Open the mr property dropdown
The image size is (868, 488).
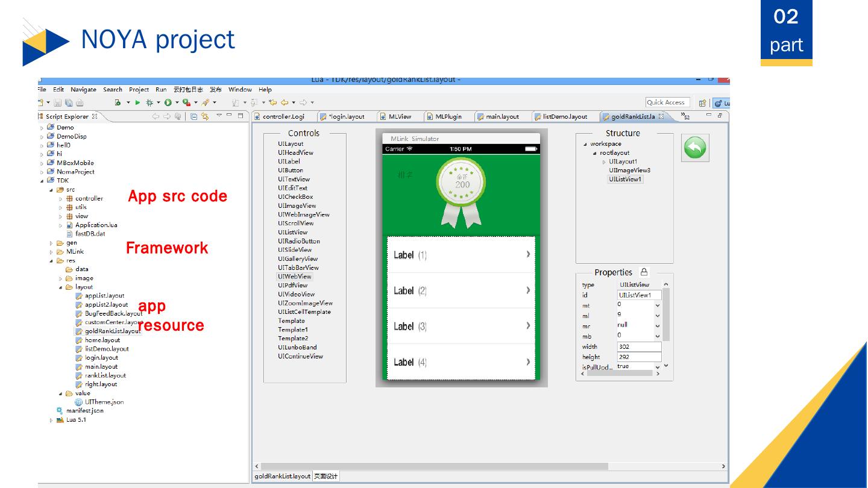pyautogui.click(x=657, y=326)
